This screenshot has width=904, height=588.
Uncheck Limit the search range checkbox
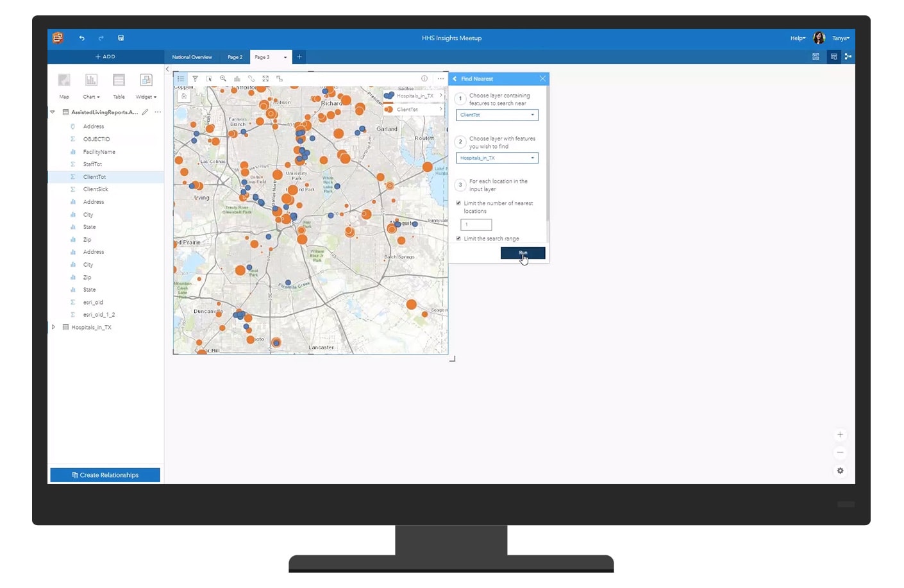(458, 239)
